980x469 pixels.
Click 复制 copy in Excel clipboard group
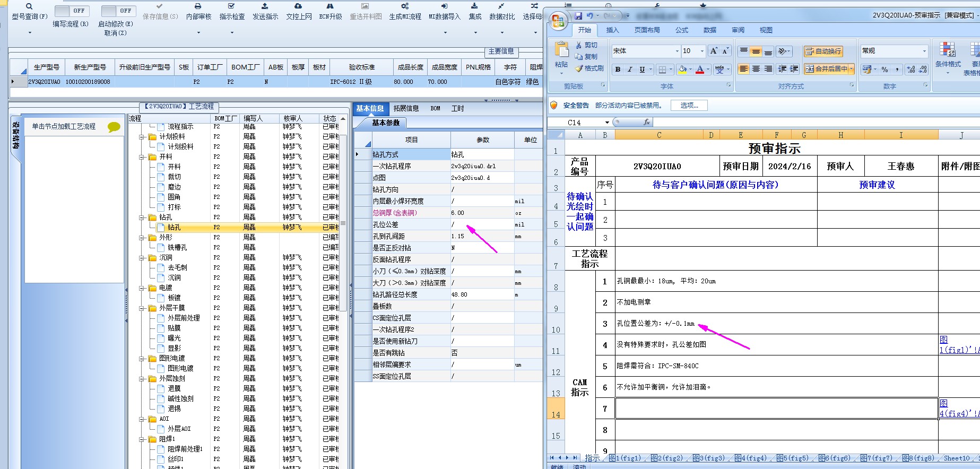(x=586, y=57)
